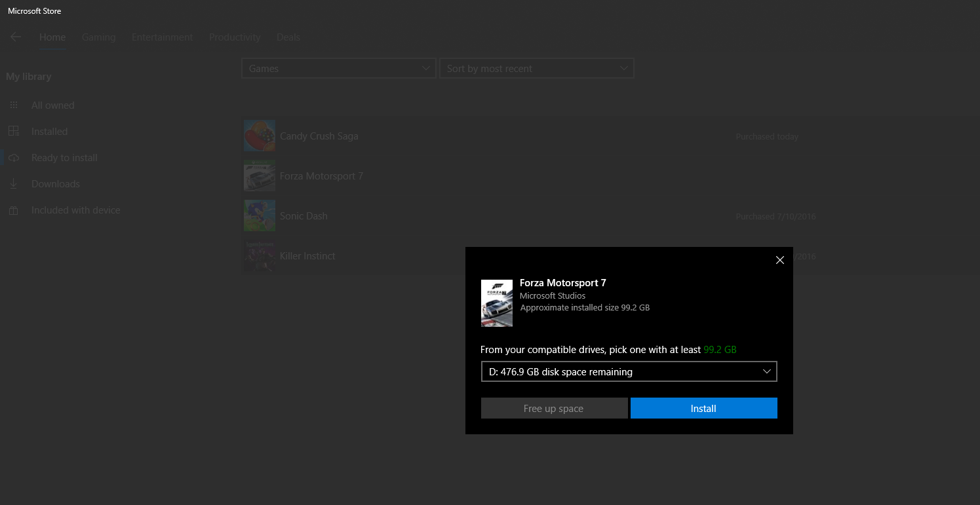The width and height of the screenshot is (980, 505).
Task: Click the Purchased 7/10/2016 text
Action: tap(775, 216)
